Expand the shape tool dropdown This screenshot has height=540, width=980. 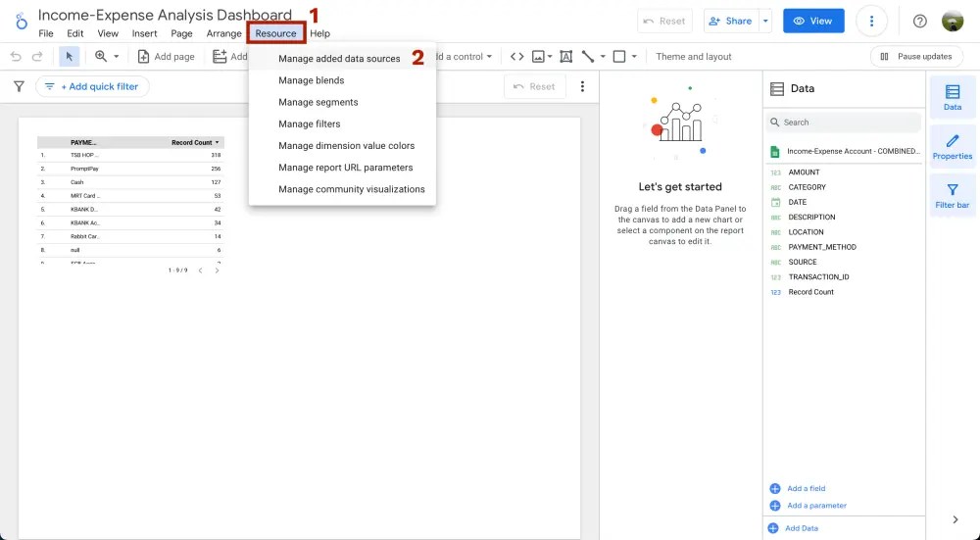[x=634, y=57]
